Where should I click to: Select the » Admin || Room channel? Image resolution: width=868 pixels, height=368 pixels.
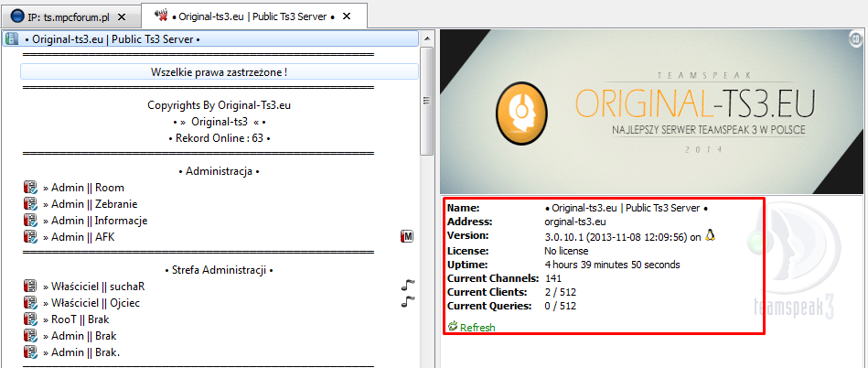click(x=83, y=188)
